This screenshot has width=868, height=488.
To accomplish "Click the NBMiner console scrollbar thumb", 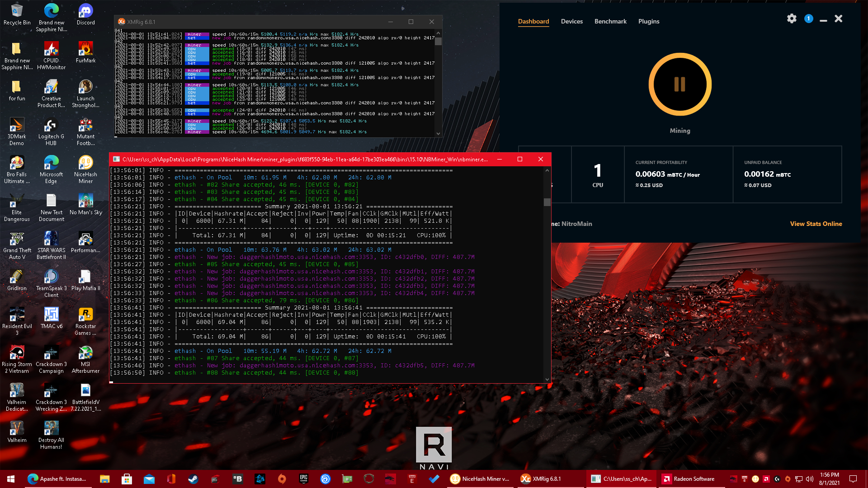I will pos(547,202).
